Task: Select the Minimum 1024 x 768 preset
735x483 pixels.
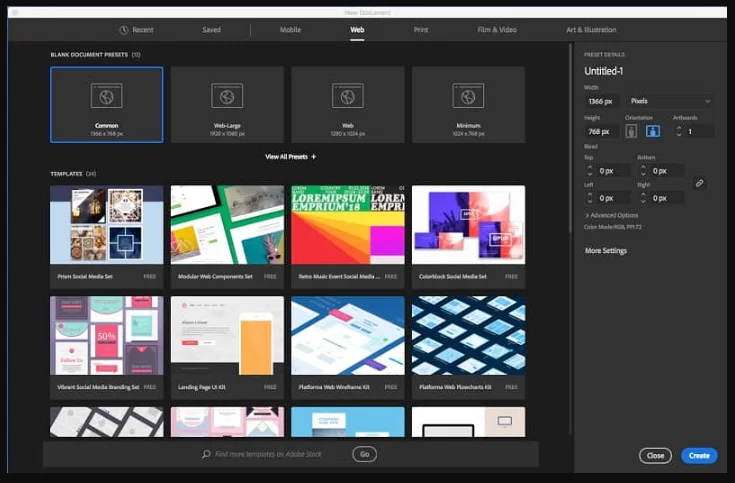Action: 468,105
